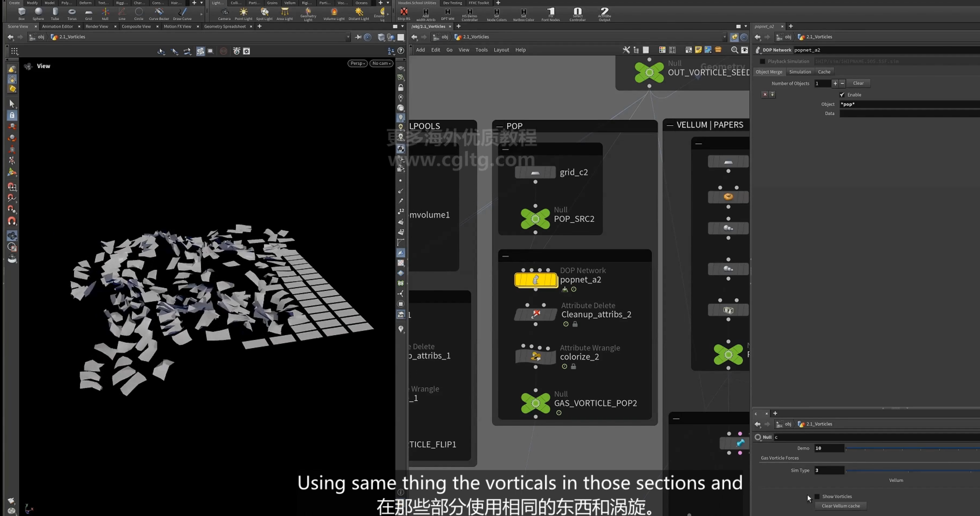Click the Data input field
This screenshot has height=516, width=980.
909,113
